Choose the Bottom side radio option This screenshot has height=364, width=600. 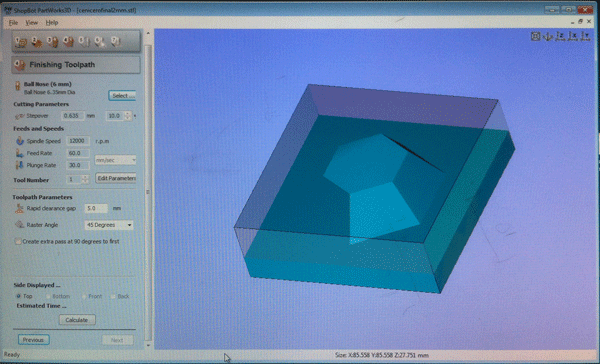pyautogui.click(x=48, y=297)
